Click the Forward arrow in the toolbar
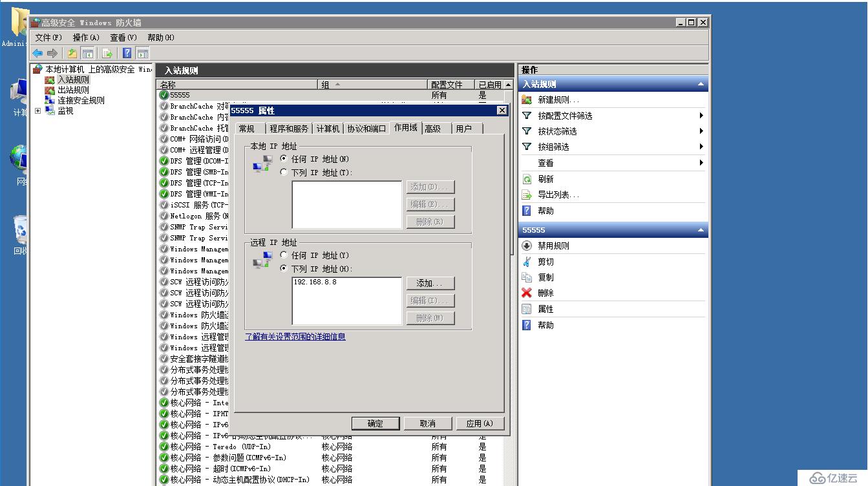This screenshot has height=486, width=868. pyautogui.click(x=52, y=54)
